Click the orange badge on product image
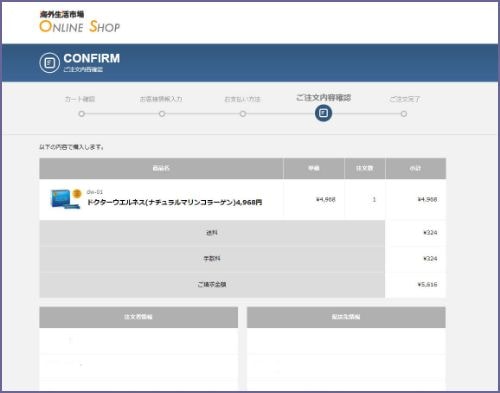The height and width of the screenshot is (393, 500). 77,193
